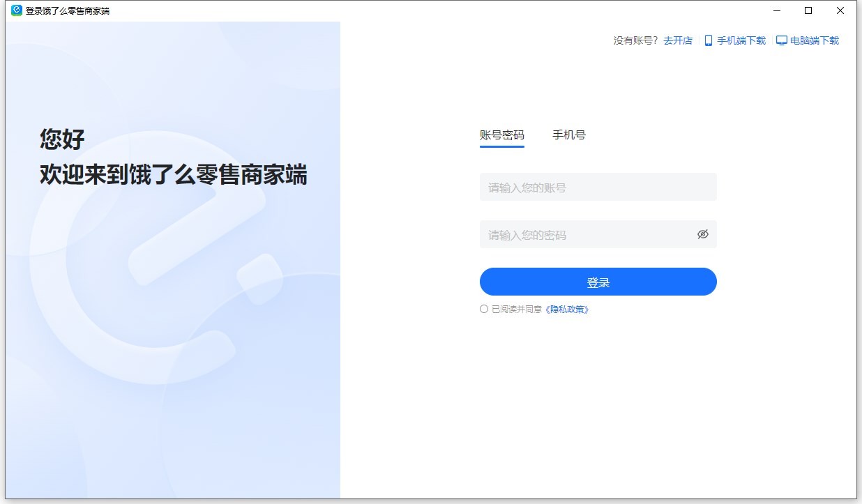Open the 手机端下载 link
The height and width of the screenshot is (504, 862).
[x=741, y=40]
